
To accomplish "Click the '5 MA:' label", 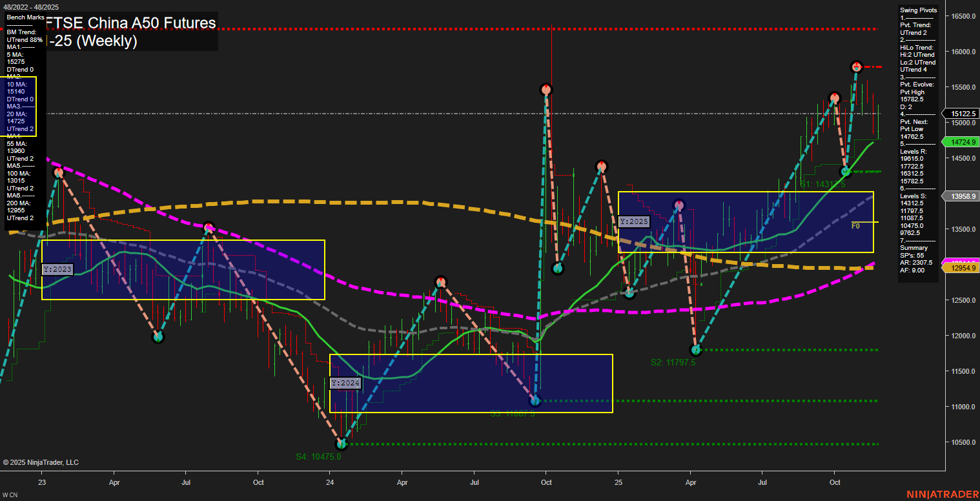I will (x=15, y=55).
